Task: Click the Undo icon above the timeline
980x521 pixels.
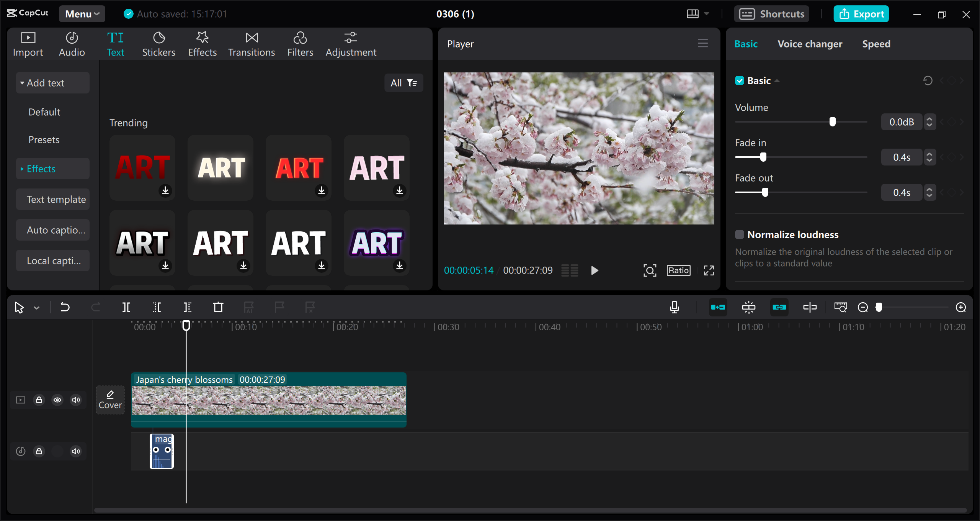Action: [65, 307]
